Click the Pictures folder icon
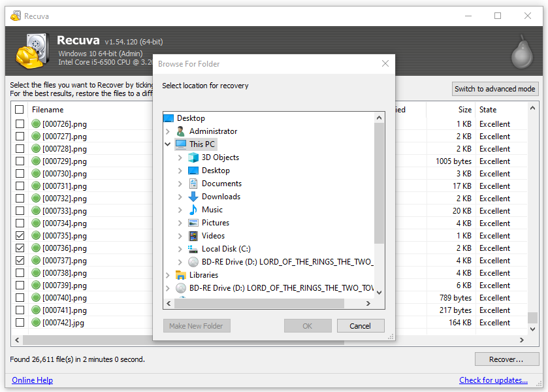Image resolution: width=548 pixels, height=392 pixels. coord(193,223)
